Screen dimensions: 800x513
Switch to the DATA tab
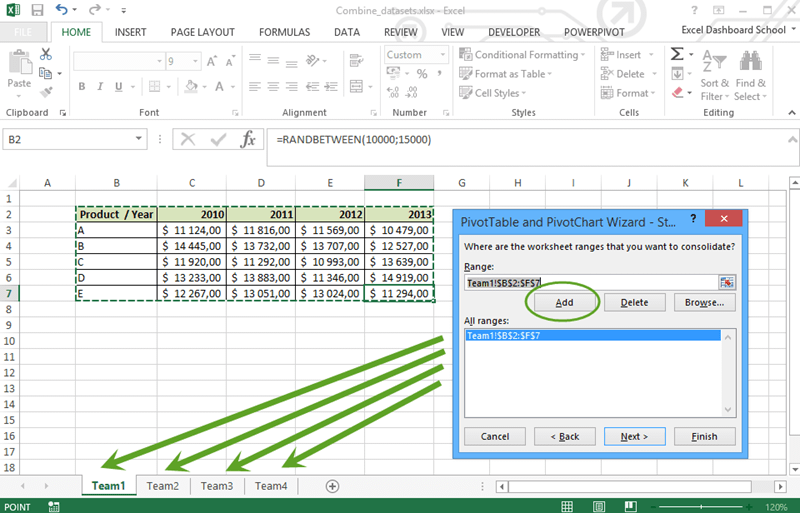coord(347,32)
